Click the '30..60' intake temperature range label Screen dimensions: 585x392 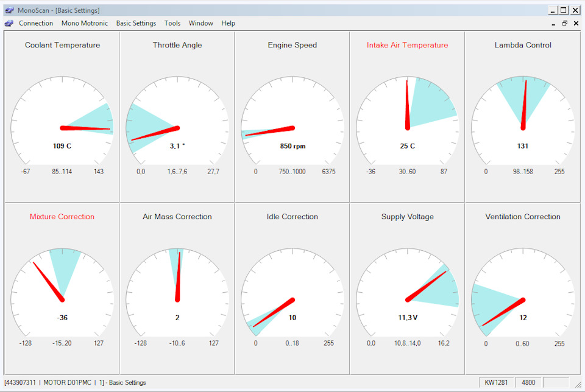[x=408, y=172]
